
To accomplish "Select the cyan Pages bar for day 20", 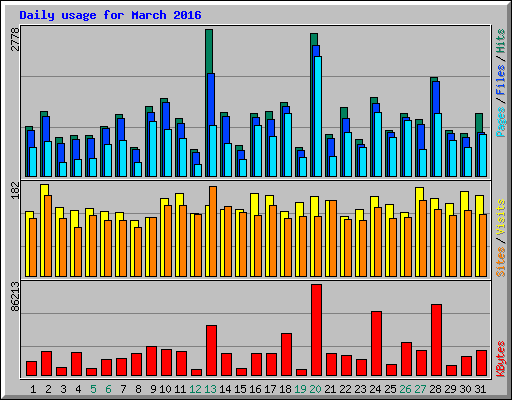I will (318, 116).
